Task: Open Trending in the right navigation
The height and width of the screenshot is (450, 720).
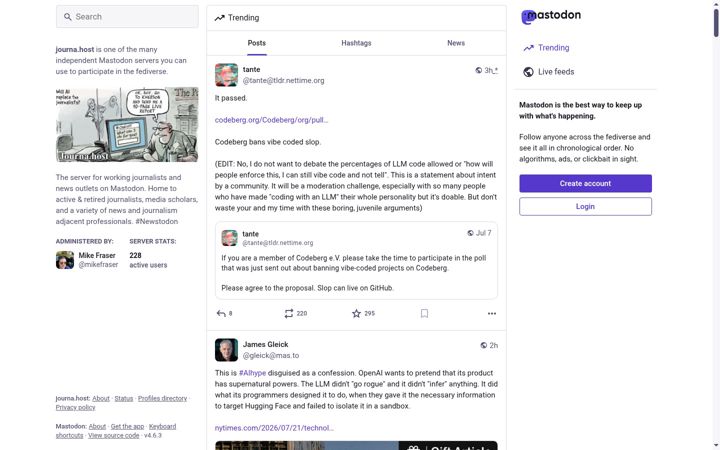Action: click(546, 48)
